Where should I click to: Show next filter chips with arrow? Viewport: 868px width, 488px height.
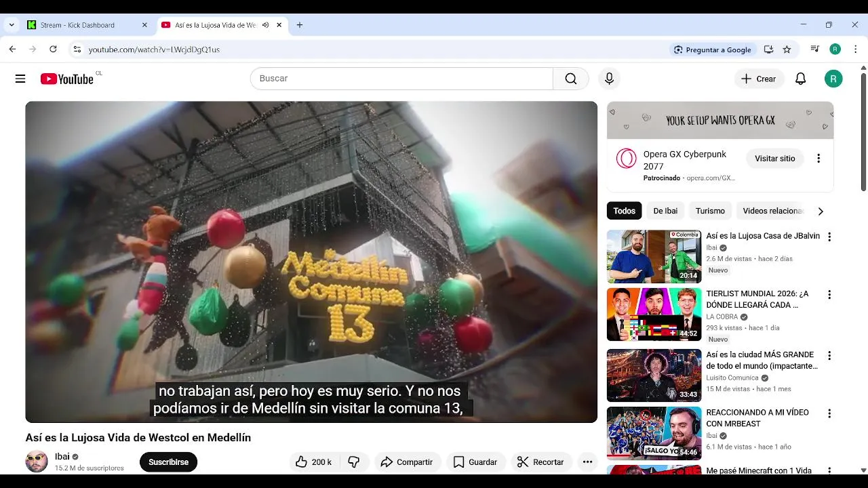(x=821, y=211)
